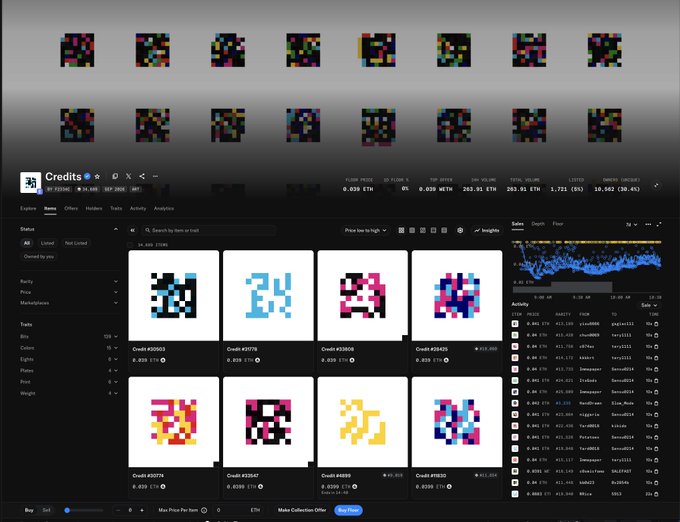This screenshot has width=680, height=522.
Task: Decrease item quantity with minus
Action: click(x=118, y=510)
